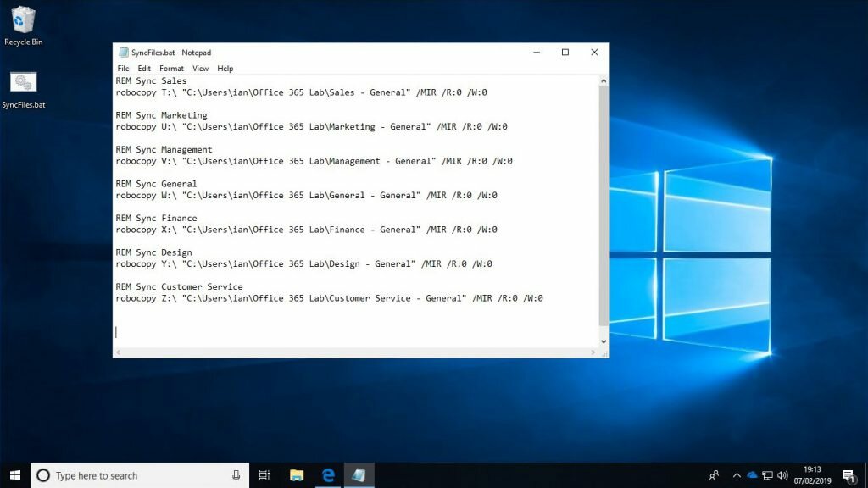This screenshot has height=488, width=868.
Task: Open the Action Center notifications icon
Action: point(849,475)
